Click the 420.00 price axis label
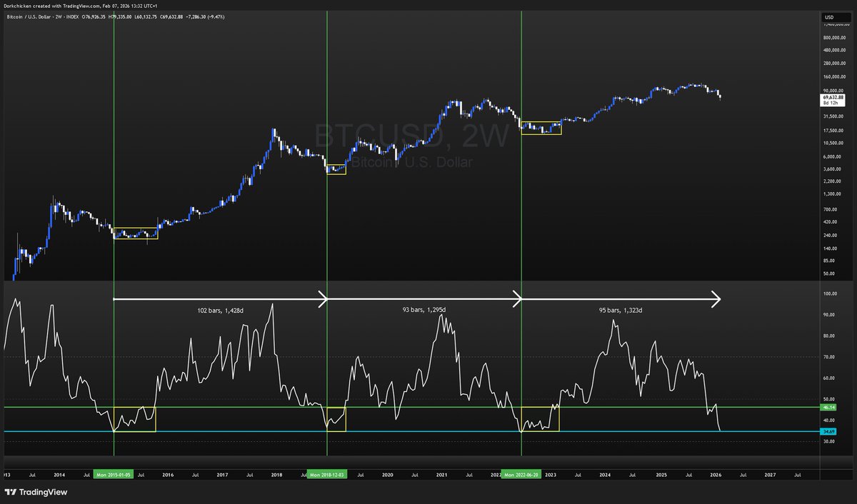This screenshot has height=504, width=857. [830, 222]
